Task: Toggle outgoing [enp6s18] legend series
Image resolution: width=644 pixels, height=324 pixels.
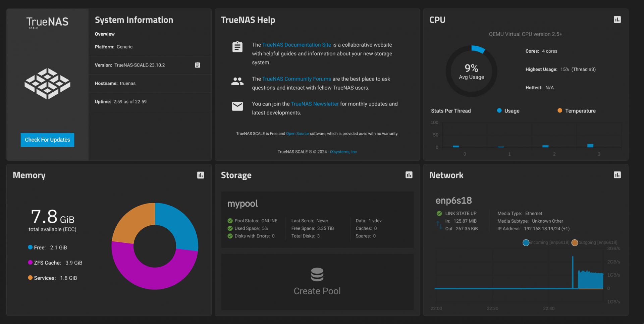Action: click(594, 242)
